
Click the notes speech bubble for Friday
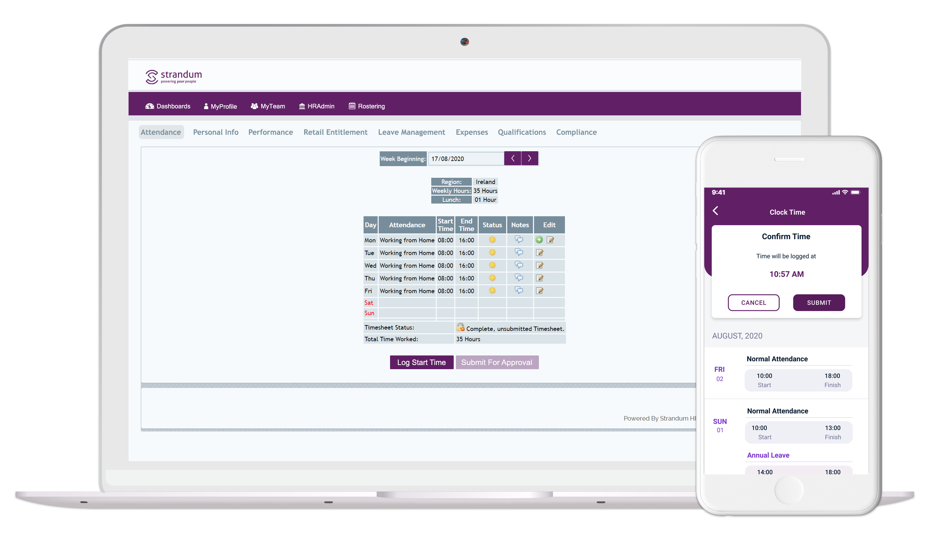[x=519, y=290]
